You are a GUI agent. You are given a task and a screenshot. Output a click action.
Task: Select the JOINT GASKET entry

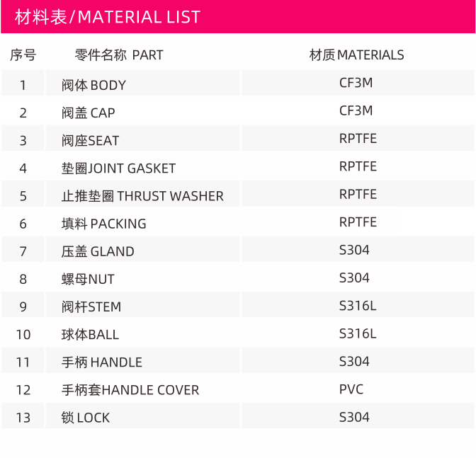[x=119, y=168]
